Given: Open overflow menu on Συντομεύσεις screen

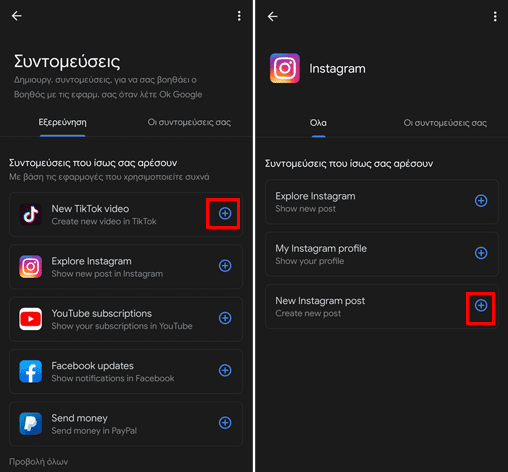Looking at the screenshot, I should tap(239, 16).
